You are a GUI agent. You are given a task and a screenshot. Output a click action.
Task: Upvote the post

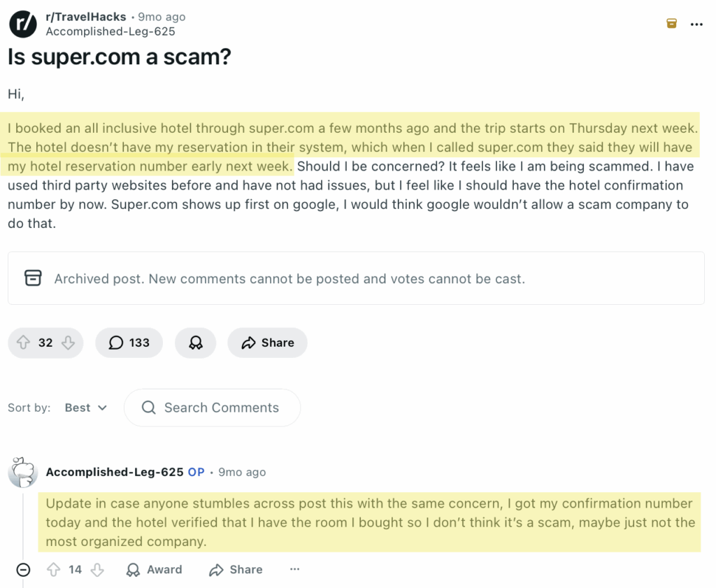tap(22, 343)
